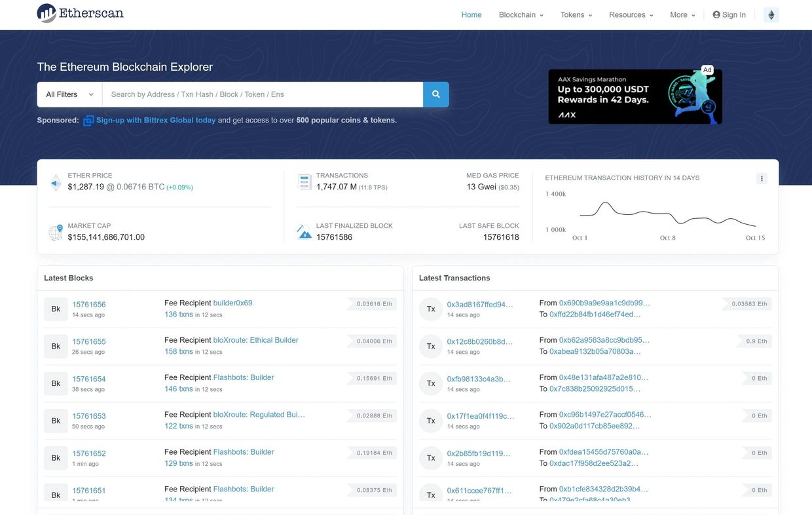This screenshot has width=812, height=515.
Task: Open bloXroute: Ethical Builder link
Action: click(256, 340)
